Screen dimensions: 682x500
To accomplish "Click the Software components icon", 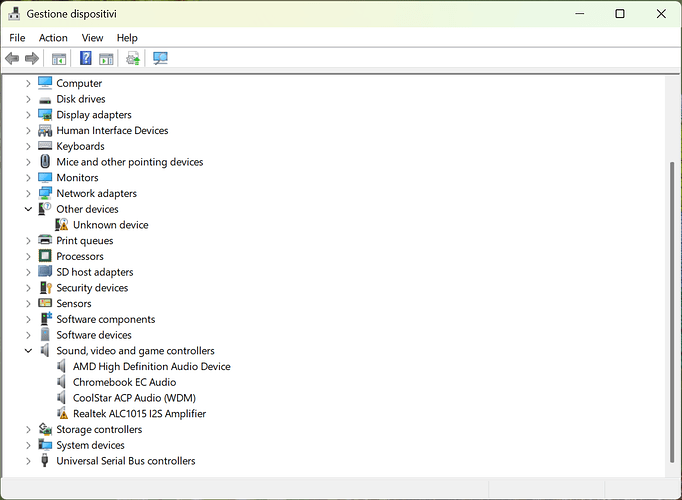I will pos(46,319).
